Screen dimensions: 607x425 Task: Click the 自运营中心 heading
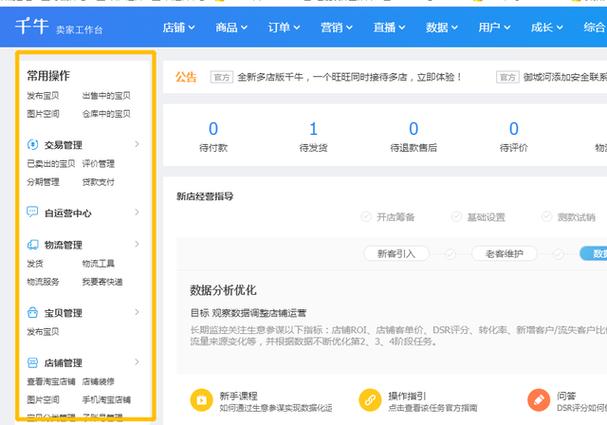[x=68, y=213]
